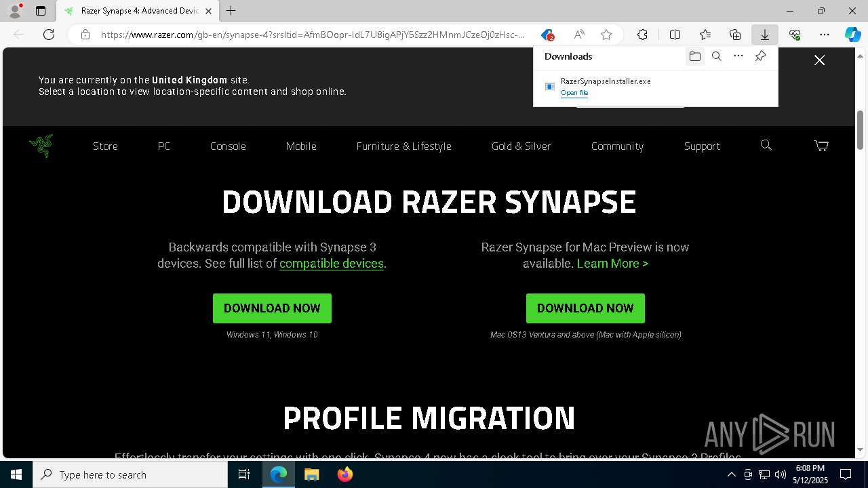The height and width of the screenshot is (488, 868).
Task: Open the shopping tag icon in address bar
Action: point(547,35)
